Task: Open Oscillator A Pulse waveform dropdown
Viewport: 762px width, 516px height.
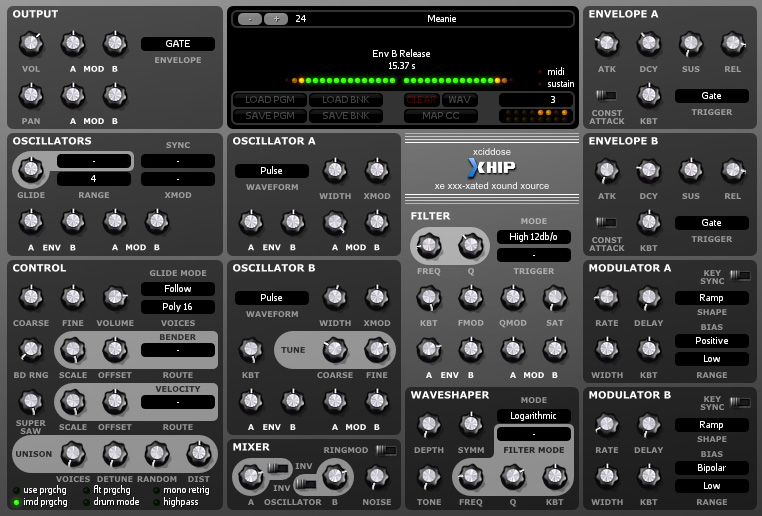Action: pyautogui.click(x=272, y=171)
